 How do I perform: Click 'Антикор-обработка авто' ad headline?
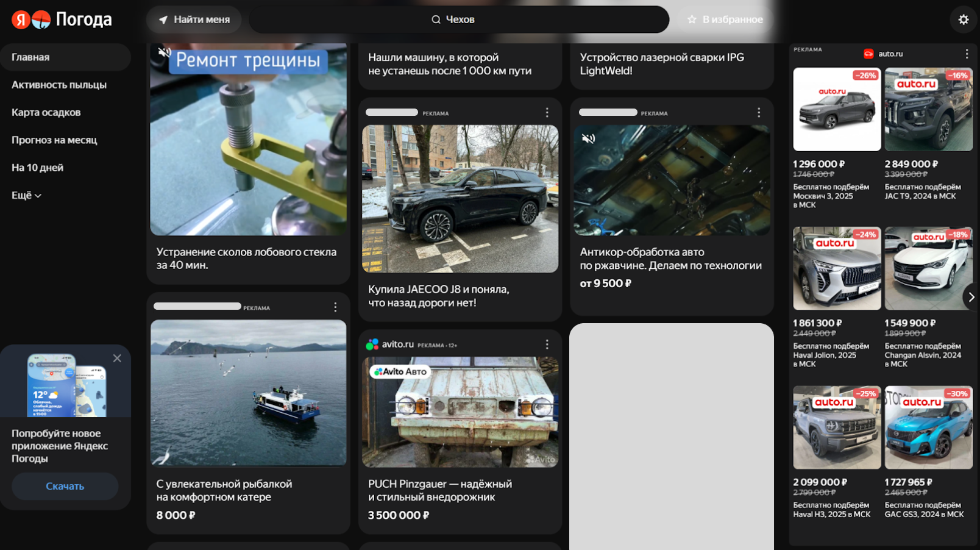tap(671, 259)
